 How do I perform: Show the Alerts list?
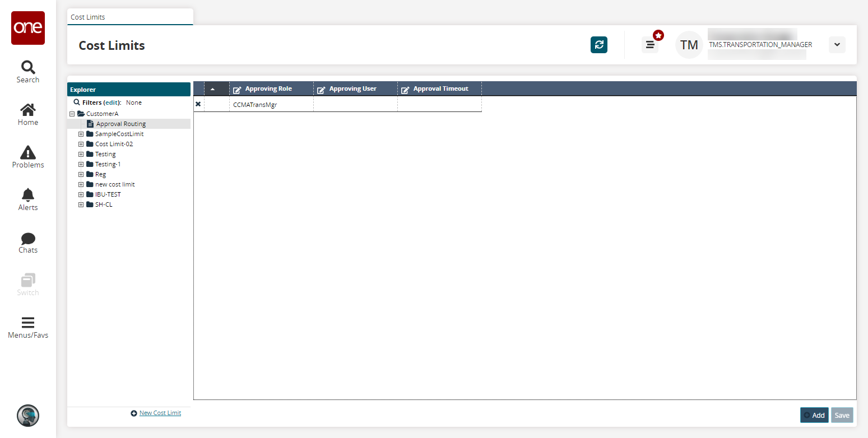tap(28, 200)
